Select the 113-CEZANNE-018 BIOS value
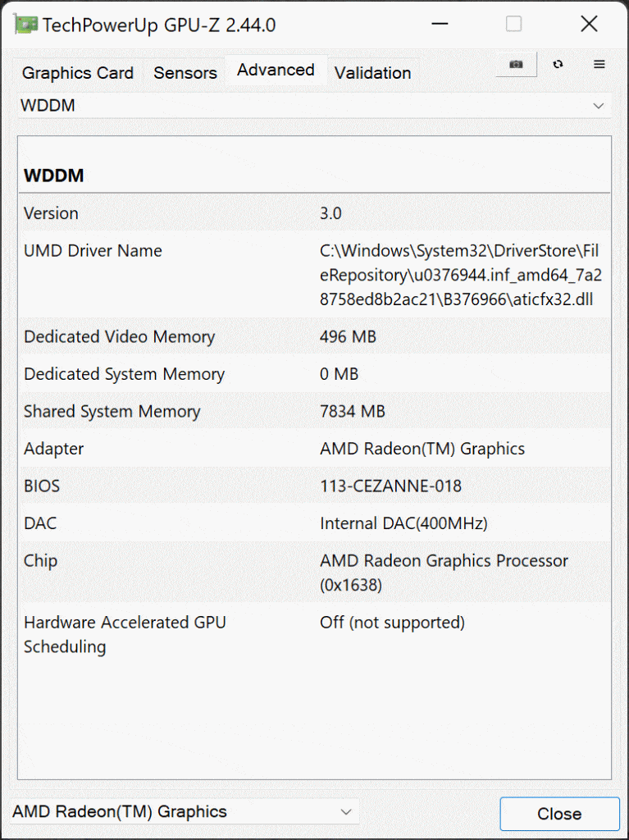The width and height of the screenshot is (629, 840). (x=390, y=486)
